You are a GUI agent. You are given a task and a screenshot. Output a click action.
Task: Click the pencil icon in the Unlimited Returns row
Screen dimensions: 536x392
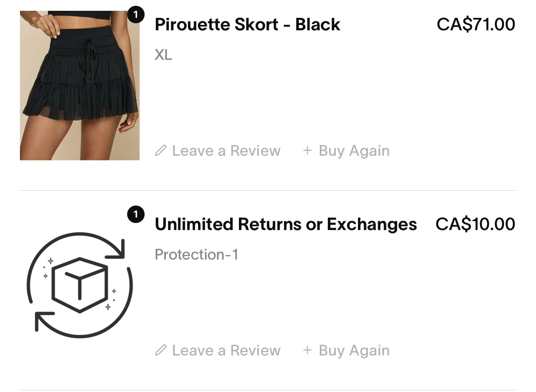160,350
